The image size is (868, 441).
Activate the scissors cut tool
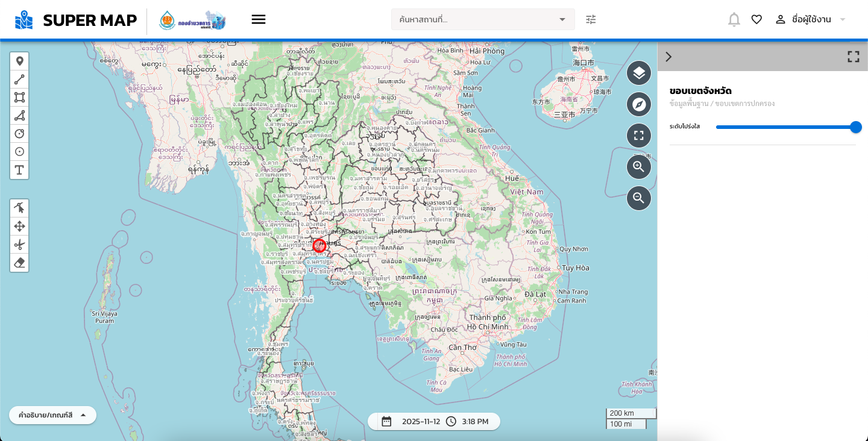19,244
